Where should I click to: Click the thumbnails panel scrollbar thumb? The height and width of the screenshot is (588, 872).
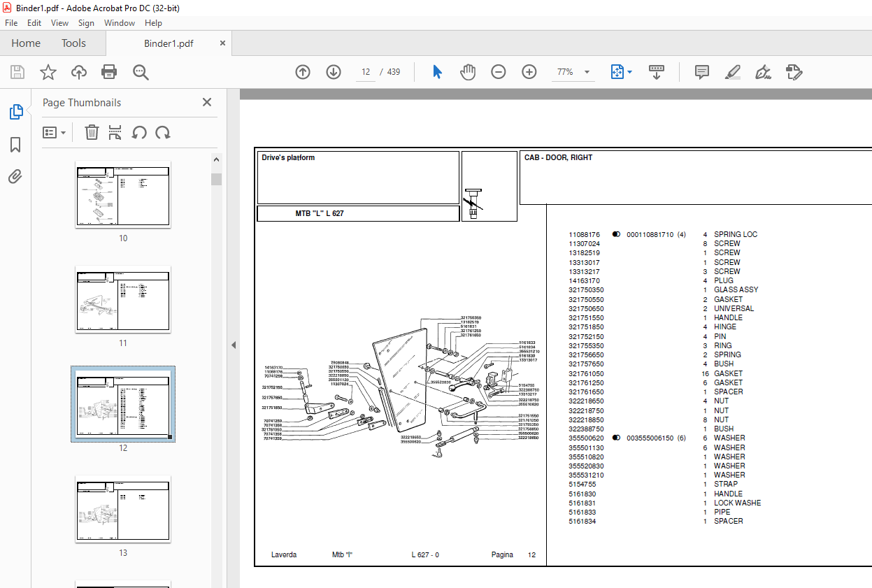tap(217, 179)
